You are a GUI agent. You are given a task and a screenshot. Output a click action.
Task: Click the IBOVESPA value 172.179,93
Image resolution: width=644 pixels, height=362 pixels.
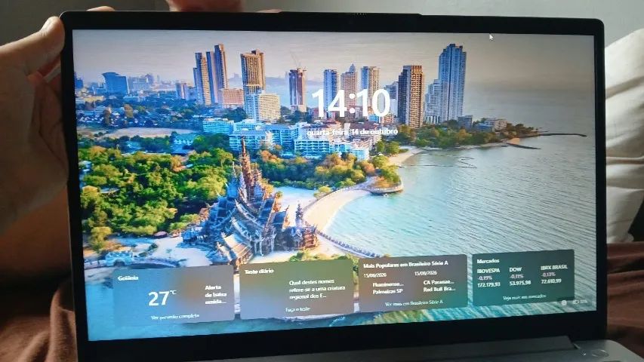coord(488,284)
